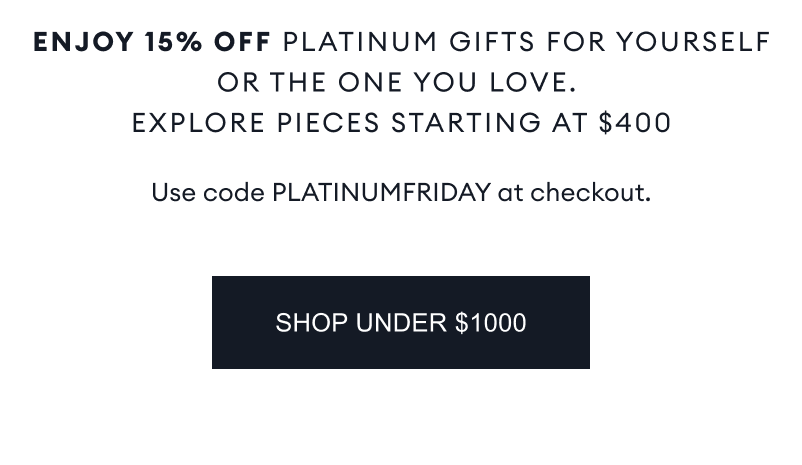
Task: Click the words Use code
Action: (207, 192)
